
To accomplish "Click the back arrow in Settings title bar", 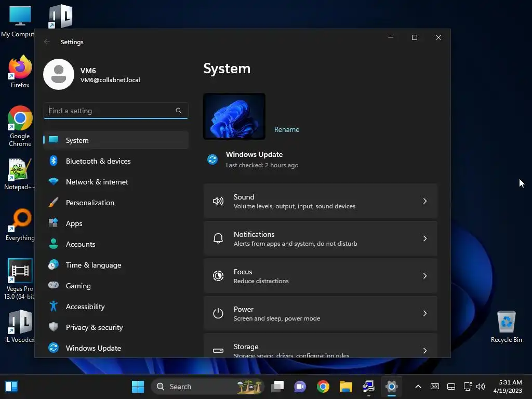I will pos(47,42).
